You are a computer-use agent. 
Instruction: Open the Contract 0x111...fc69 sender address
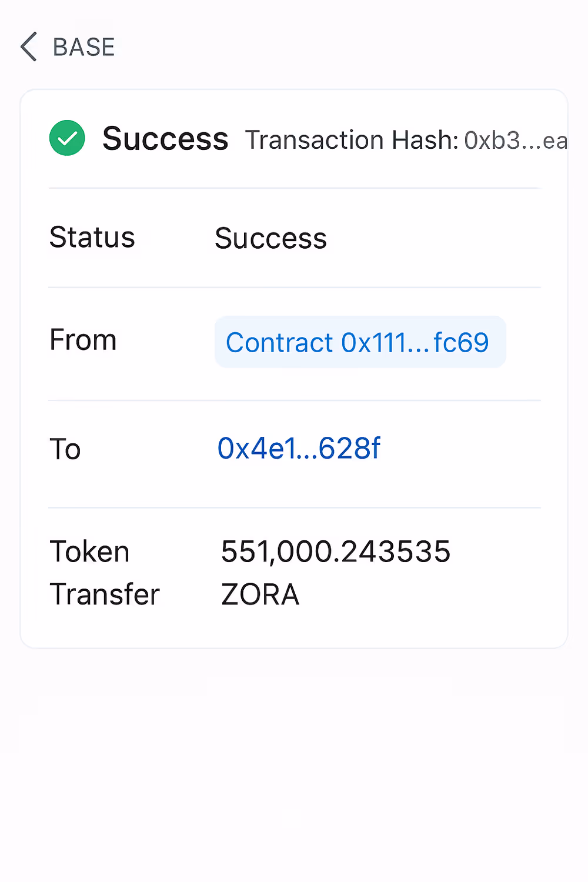359,342
